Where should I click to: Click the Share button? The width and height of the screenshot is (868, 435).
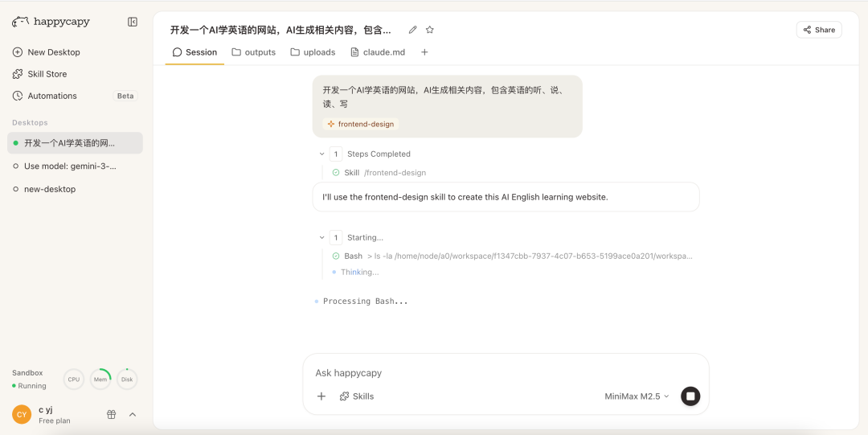819,30
